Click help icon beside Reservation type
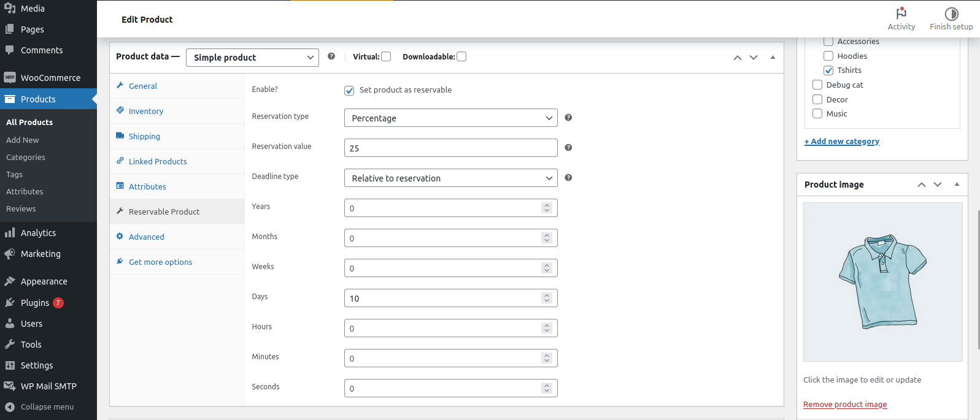Screen dimensions: 980x420 pos(568,117)
